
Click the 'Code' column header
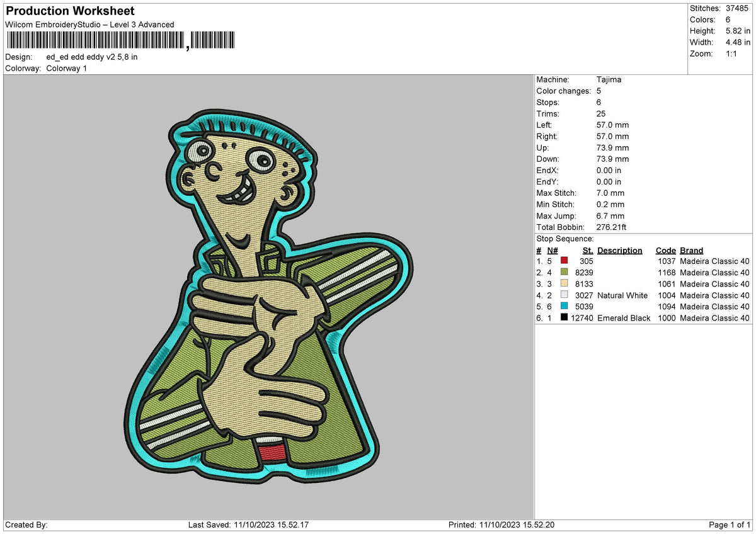point(665,250)
